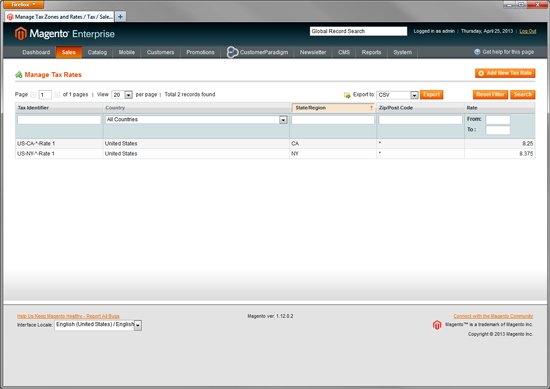Click the State/Region filter field

tap(333, 120)
